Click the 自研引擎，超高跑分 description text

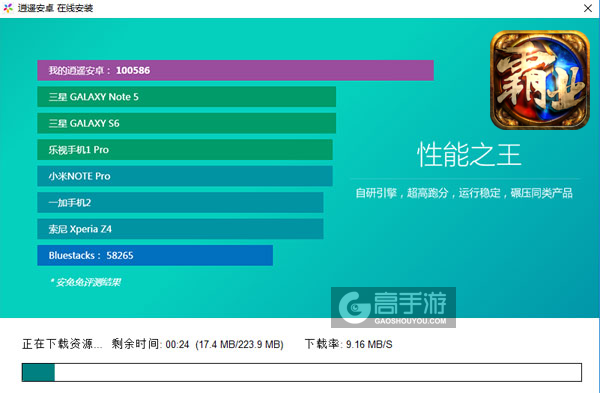[464, 193]
